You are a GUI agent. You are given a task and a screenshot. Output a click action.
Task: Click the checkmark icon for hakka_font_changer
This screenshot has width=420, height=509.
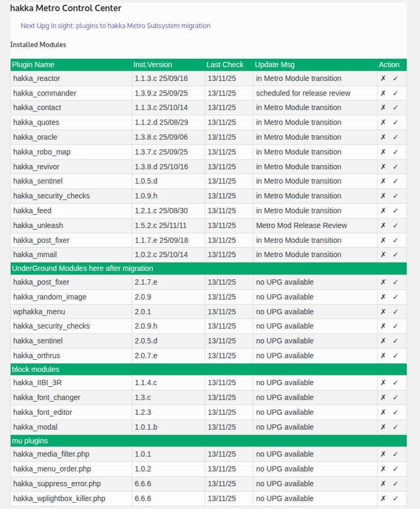395,397
